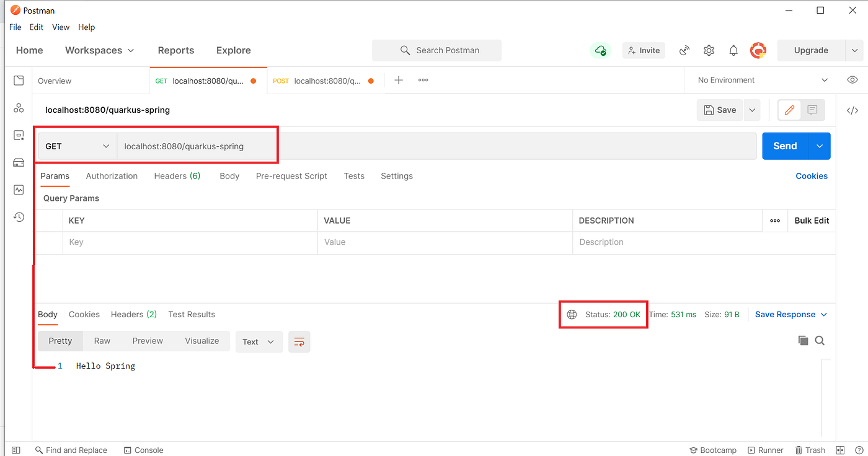Image resolution: width=868 pixels, height=456 pixels.
Task: Open the Help menu
Action: point(87,27)
